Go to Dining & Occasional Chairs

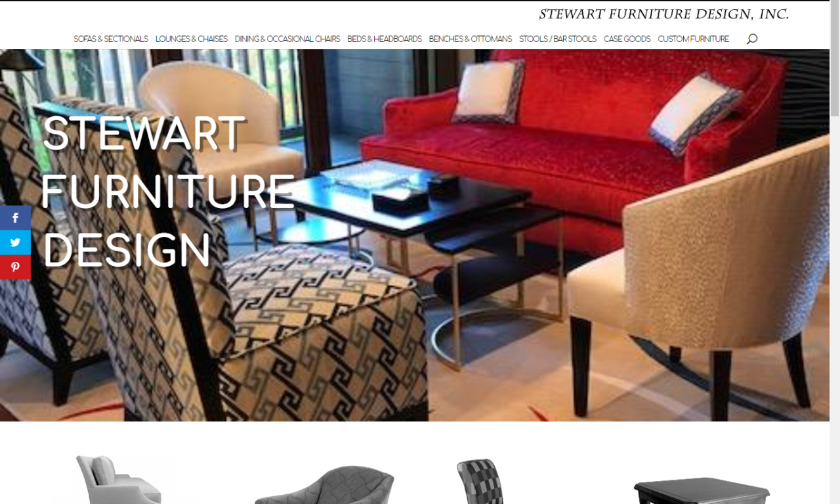(x=287, y=39)
